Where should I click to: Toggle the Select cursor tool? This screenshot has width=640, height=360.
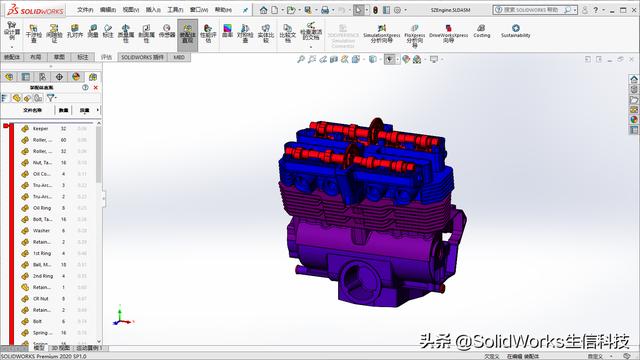pyautogui.click(x=358, y=10)
